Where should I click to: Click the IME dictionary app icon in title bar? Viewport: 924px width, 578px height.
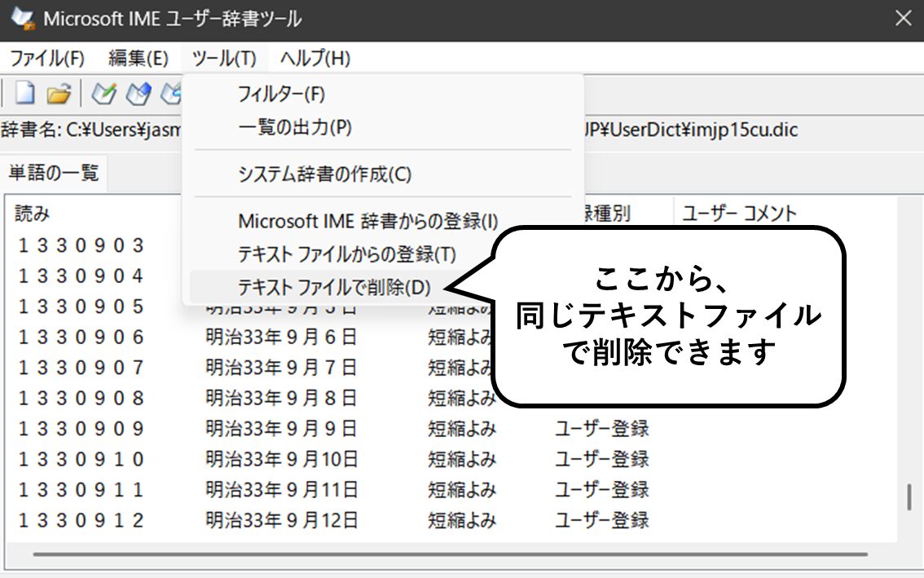point(21,19)
